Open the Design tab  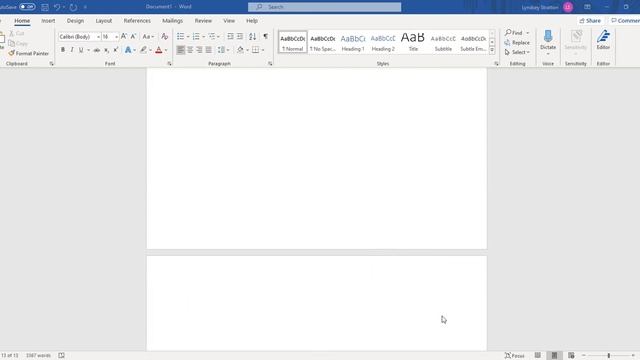75,20
